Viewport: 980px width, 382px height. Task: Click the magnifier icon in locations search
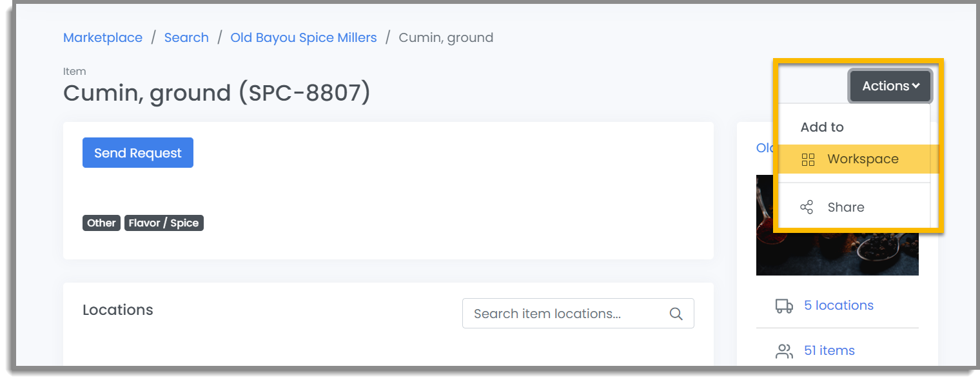pyautogui.click(x=676, y=314)
